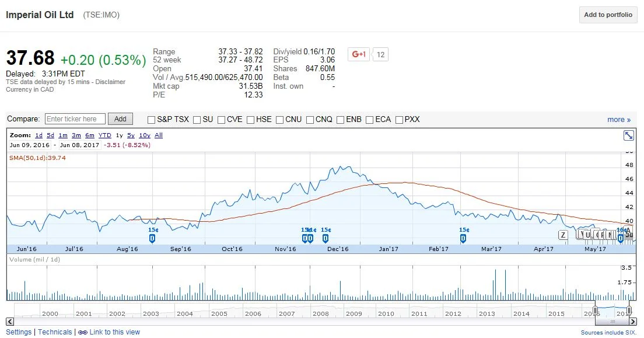Check the CVE comparison box
The image size is (644, 338).
221,120
